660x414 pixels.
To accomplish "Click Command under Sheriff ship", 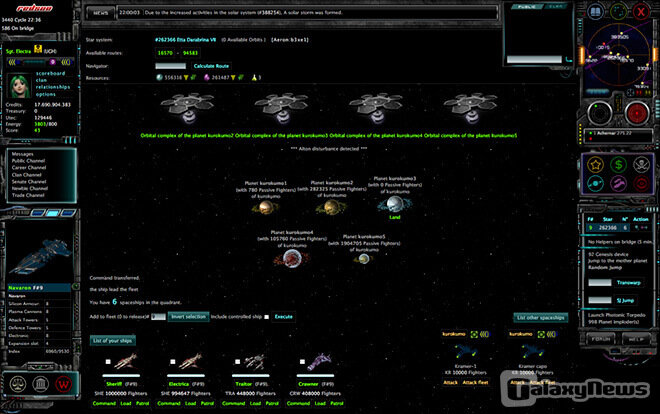I will coord(104,403).
